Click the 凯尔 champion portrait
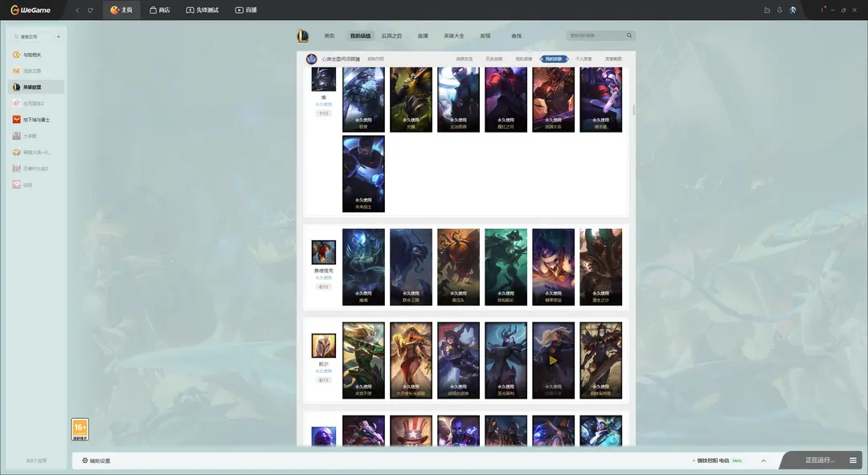 coord(324,346)
